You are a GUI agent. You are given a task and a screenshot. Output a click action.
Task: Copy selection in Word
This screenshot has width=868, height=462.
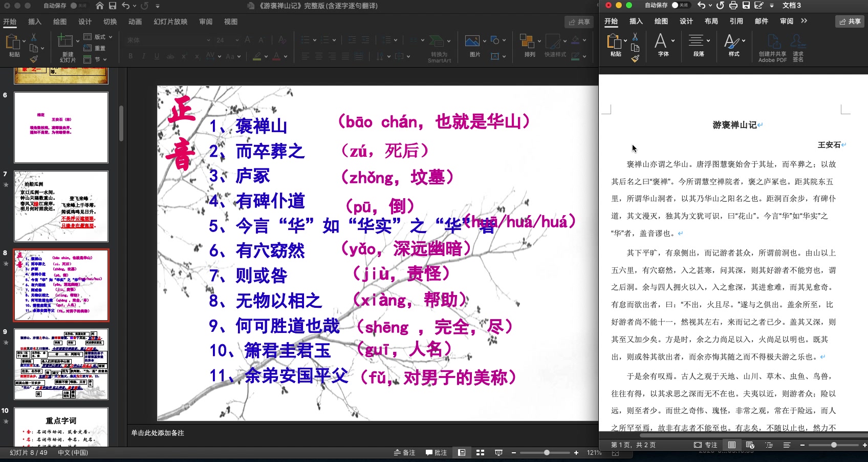tap(635, 48)
